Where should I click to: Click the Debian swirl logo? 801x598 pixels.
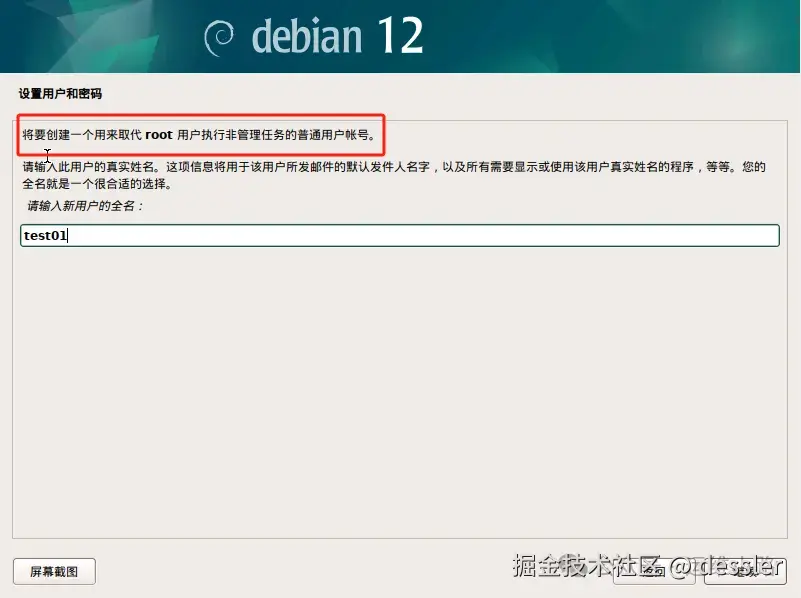pyautogui.click(x=219, y=38)
